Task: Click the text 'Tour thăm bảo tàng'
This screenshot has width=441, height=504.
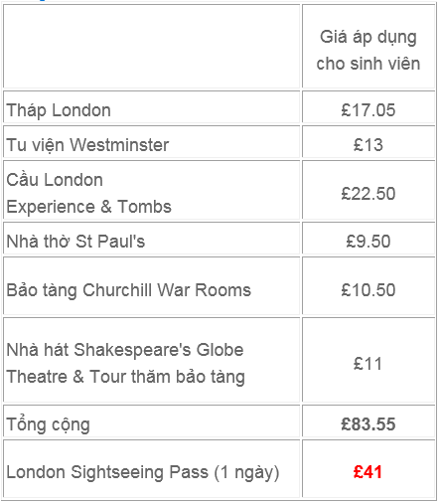Action: (168, 377)
